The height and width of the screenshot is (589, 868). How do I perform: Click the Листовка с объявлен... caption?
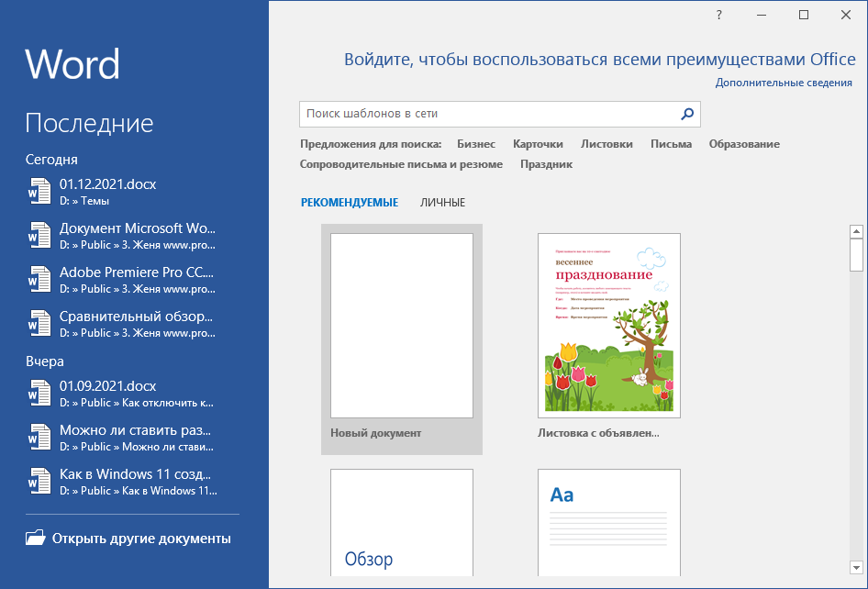click(x=598, y=433)
